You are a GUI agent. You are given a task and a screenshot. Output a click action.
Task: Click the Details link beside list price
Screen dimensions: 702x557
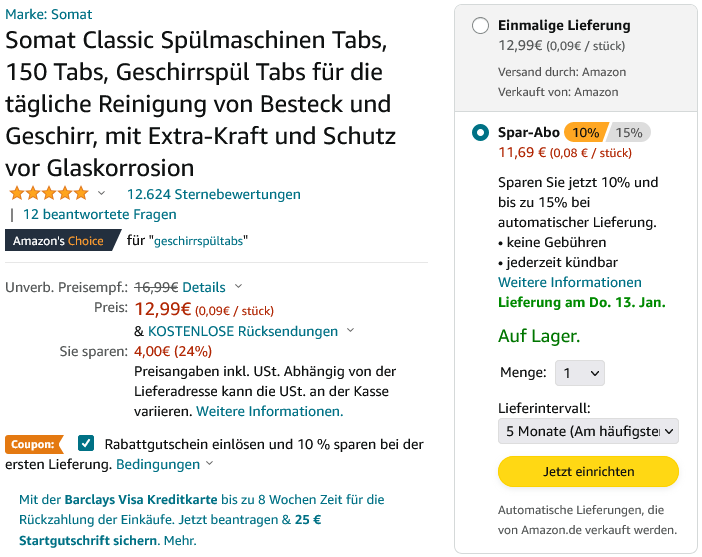[x=204, y=287]
